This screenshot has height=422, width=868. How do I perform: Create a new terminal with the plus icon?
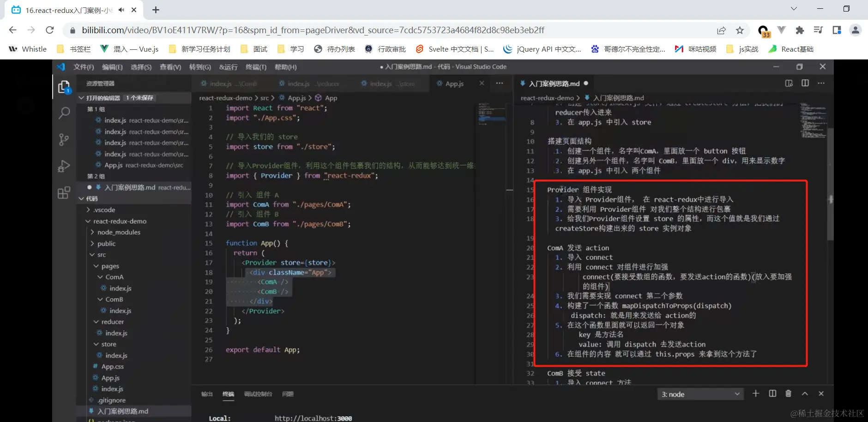[756, 393]
